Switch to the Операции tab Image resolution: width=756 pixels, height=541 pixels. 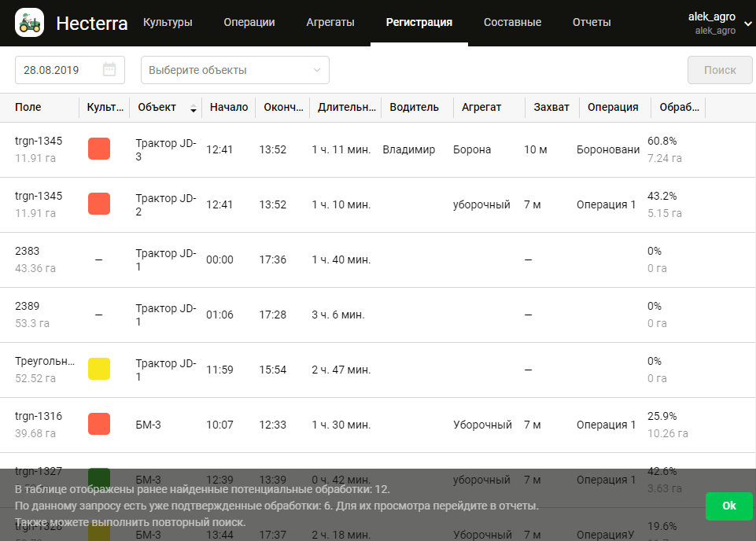249,24
